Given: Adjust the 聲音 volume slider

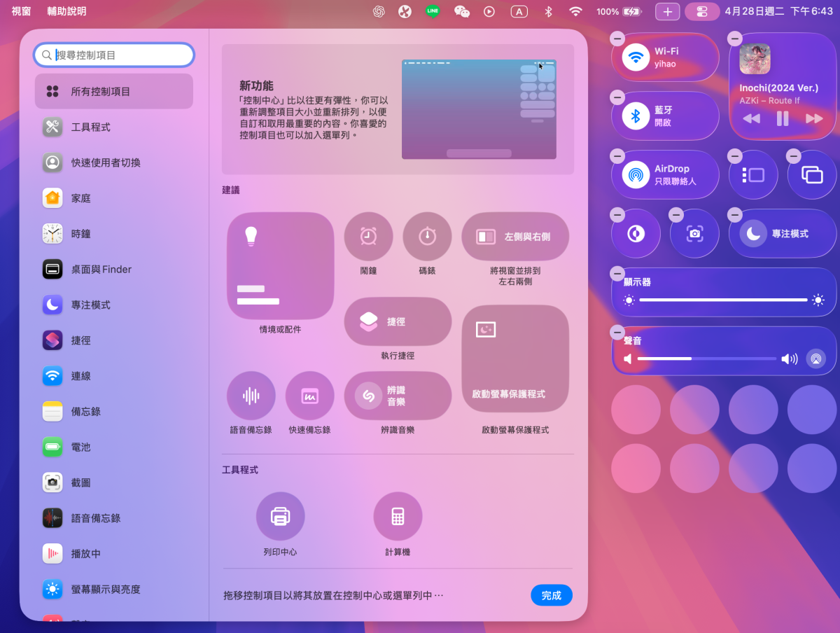Looking at the screenshot, I should click(x=707, y=359).
